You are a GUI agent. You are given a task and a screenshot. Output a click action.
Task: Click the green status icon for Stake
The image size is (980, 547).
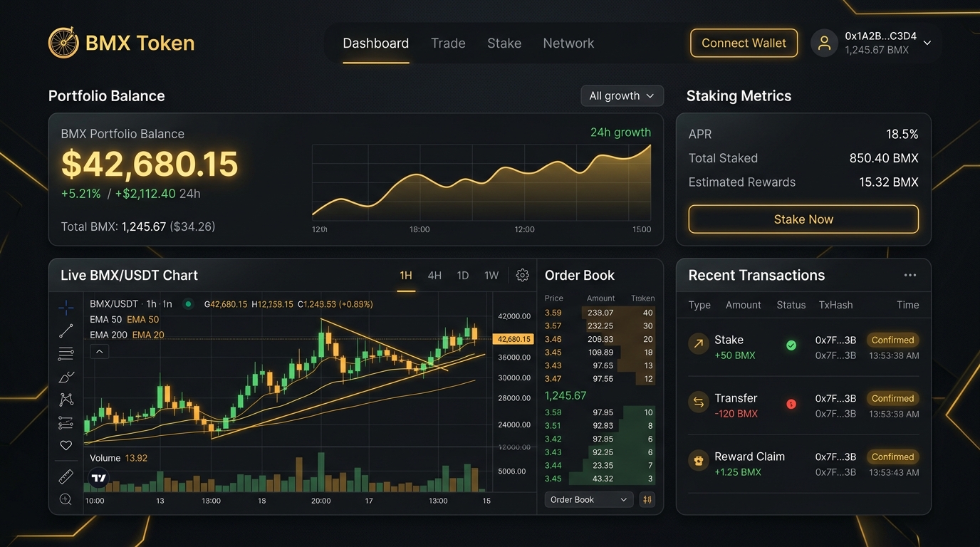click(791, 345)
